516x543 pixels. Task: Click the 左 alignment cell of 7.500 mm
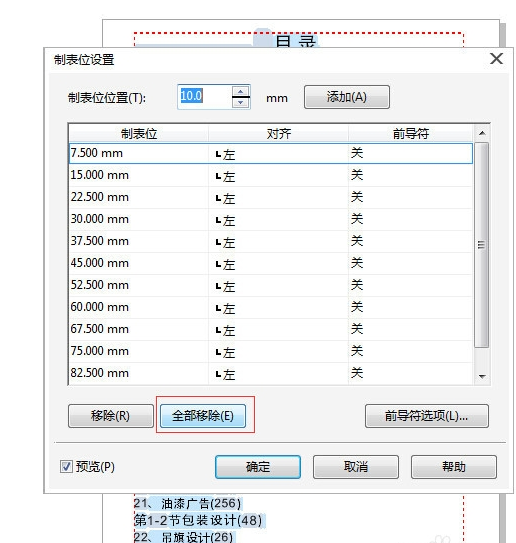(x=278, y=154)
